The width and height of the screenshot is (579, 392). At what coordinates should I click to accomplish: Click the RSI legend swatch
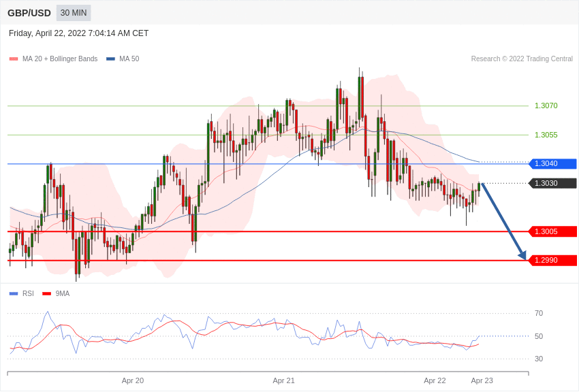(x=14, y=293)
